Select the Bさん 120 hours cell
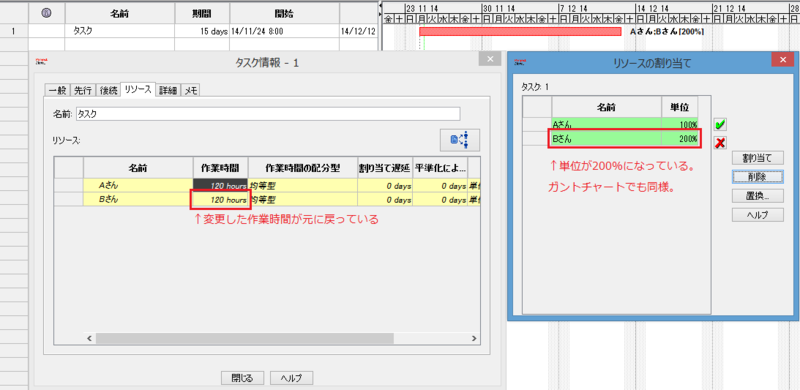 [220, 200]
